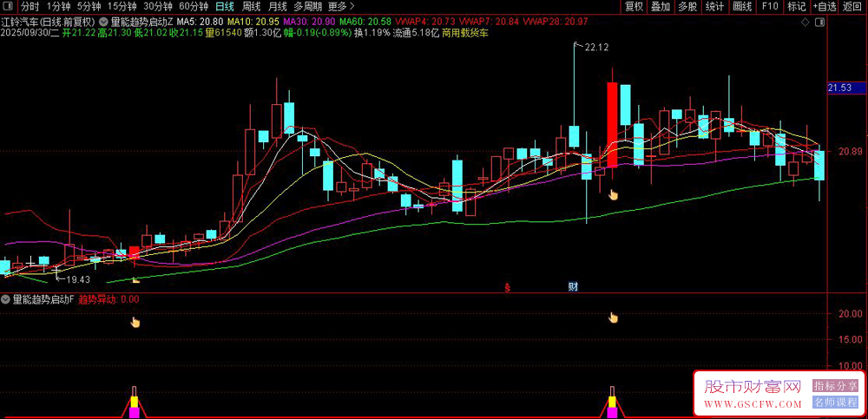Click the red $ marker below the chart
Image resolution: width=868 pixels, height=419 pixels.
tap(508, 286)
